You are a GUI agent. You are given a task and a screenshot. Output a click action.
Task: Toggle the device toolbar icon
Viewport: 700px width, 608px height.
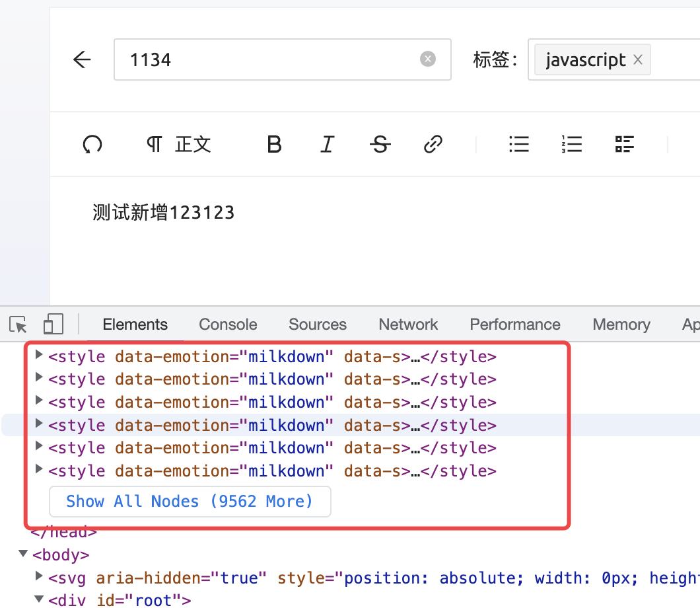pos(53,324)
